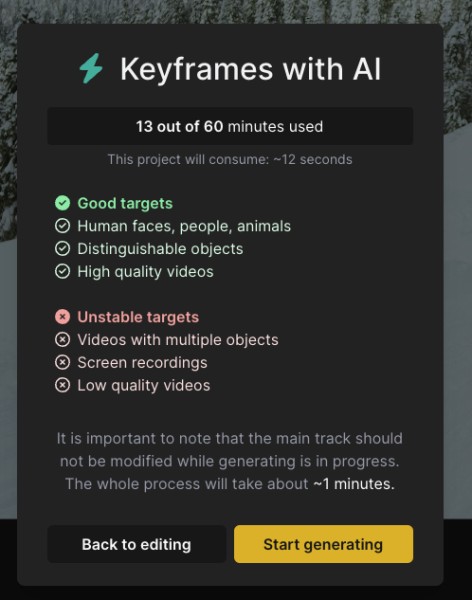The image size is (472, 600).
Task: Click the check icon beside Distinguishable objects
Action: click(x=62, y=249)
